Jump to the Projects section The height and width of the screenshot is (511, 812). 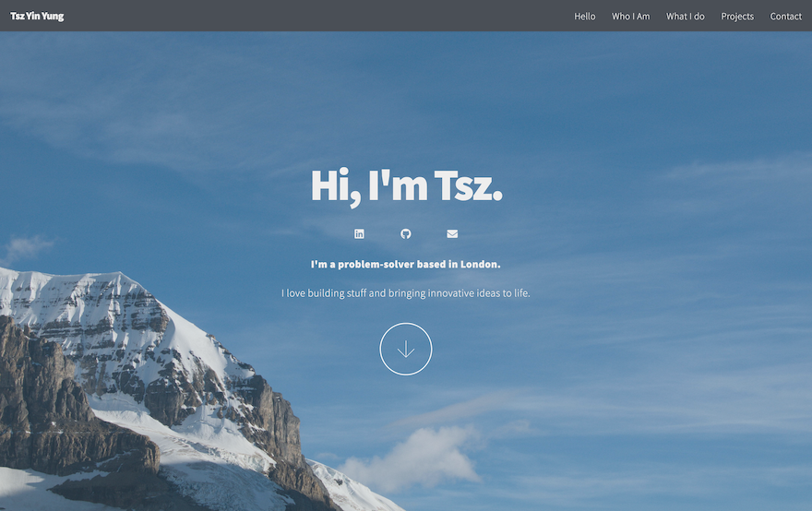tap(737, 16)
